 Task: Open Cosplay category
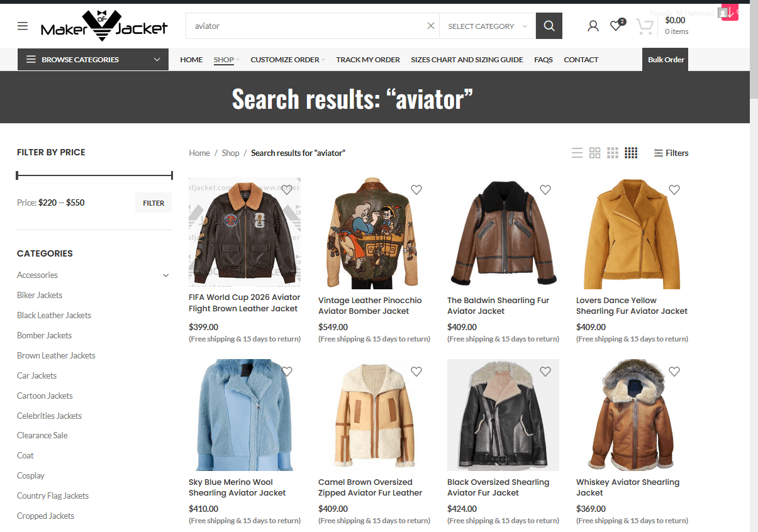click(x=31, y=475)
